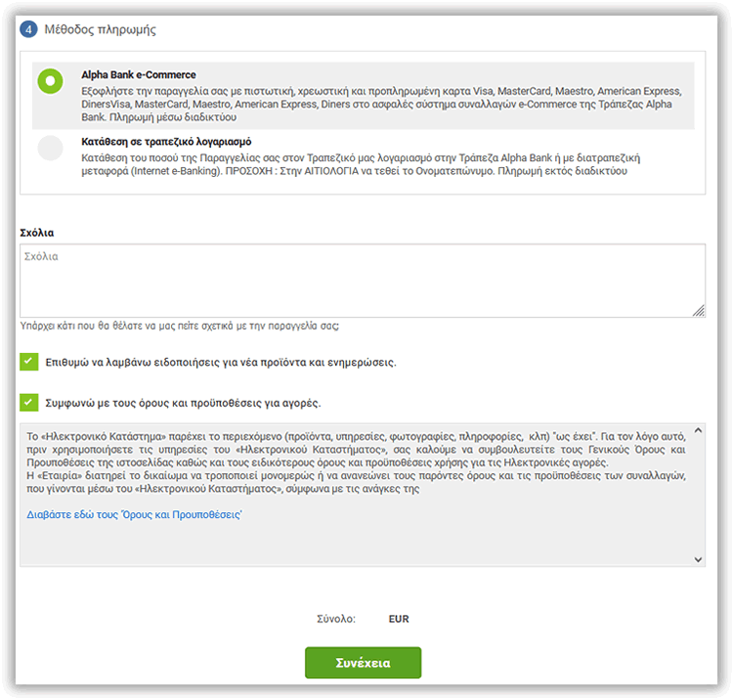Screen dimensions: 733x700
Task: Click the green Συνέχεια button
Action: coord(363,663)
